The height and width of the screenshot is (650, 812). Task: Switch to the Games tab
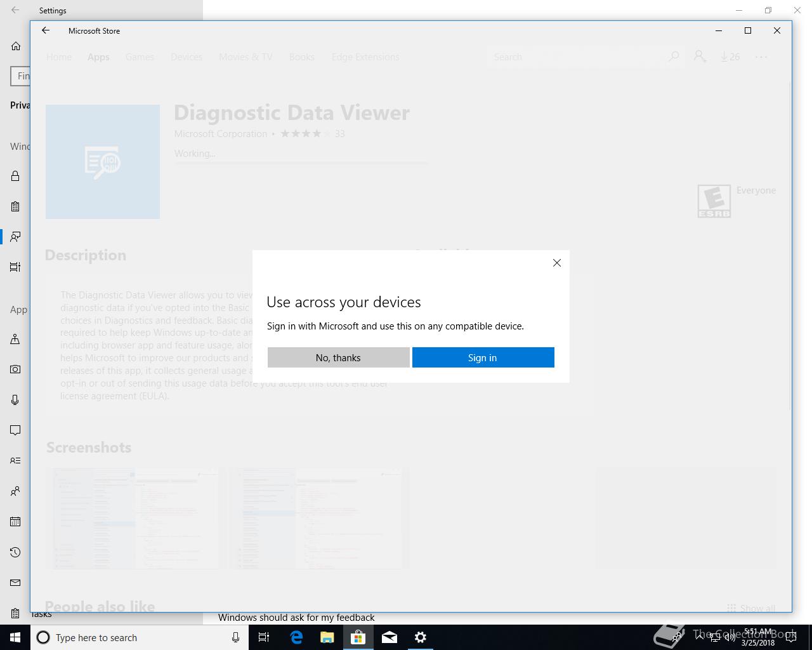click(140, 57)
